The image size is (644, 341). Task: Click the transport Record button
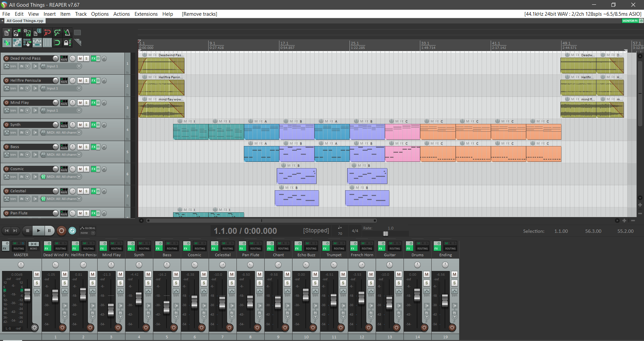[x=61, y=230]
